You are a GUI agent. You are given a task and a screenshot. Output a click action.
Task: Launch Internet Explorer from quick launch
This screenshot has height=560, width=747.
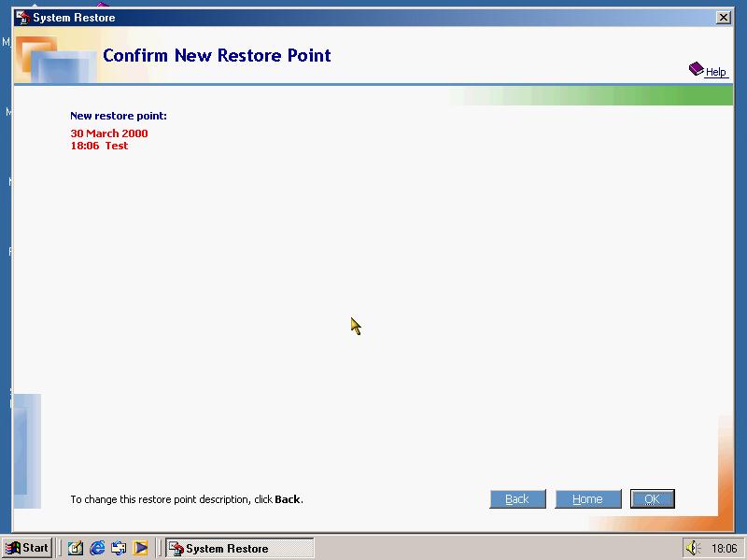[97, 548]
